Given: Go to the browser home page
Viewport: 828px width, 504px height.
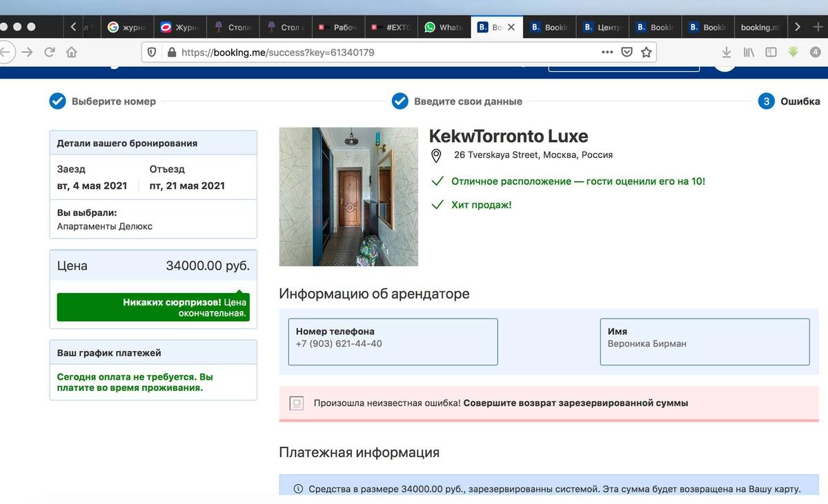Looking at the screenshot, I should tap(72, 52).
